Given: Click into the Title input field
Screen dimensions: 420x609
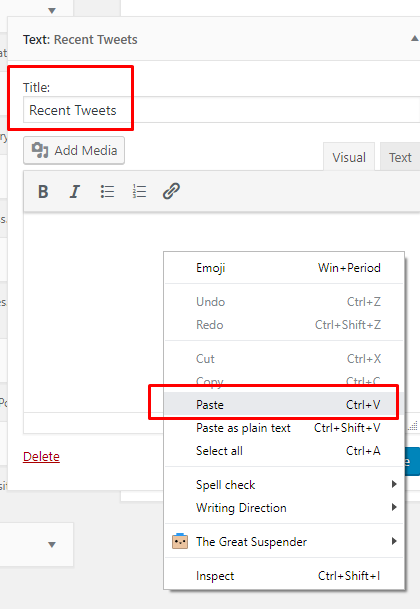Looking at the screenshot, I should (221, 110).
